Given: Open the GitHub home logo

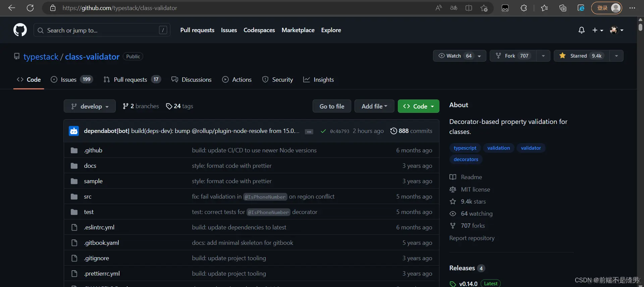Looking at the screenshot, I should pyautogui.click(x=20, y=30).
